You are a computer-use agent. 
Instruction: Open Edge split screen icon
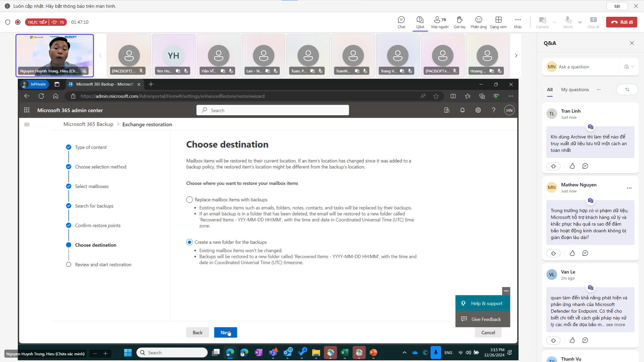(x=453, y=96)
